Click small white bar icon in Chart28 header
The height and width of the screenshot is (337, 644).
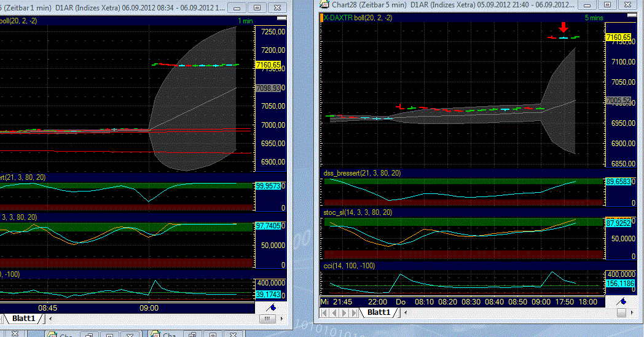point(632,15)
